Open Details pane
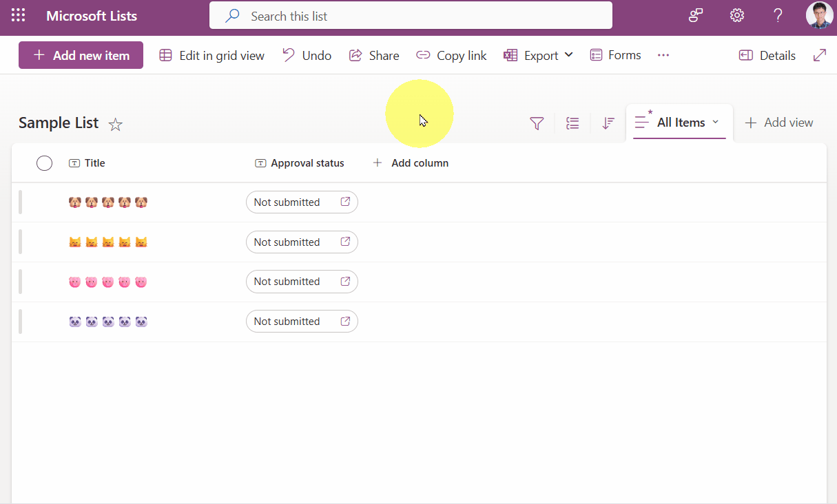 767,56
